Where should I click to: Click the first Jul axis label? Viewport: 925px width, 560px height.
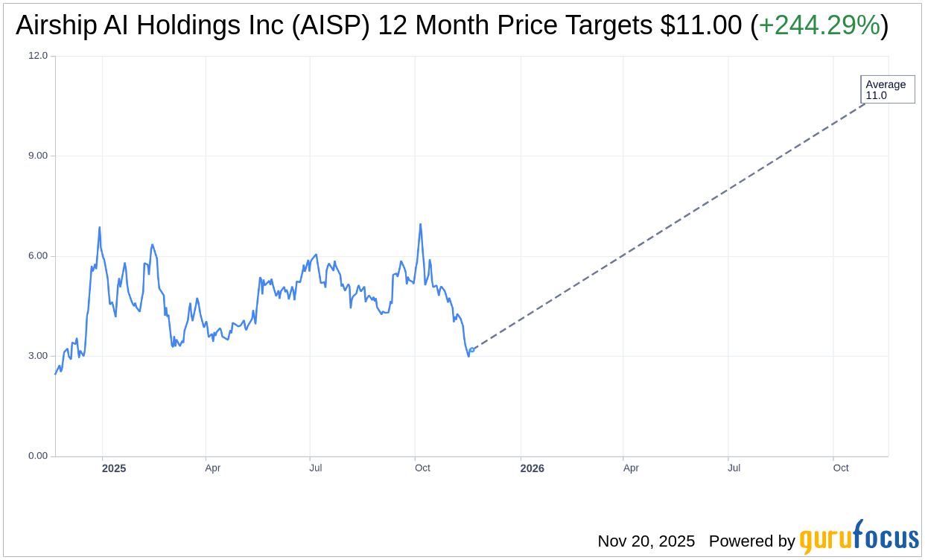(x=316, y=468)
